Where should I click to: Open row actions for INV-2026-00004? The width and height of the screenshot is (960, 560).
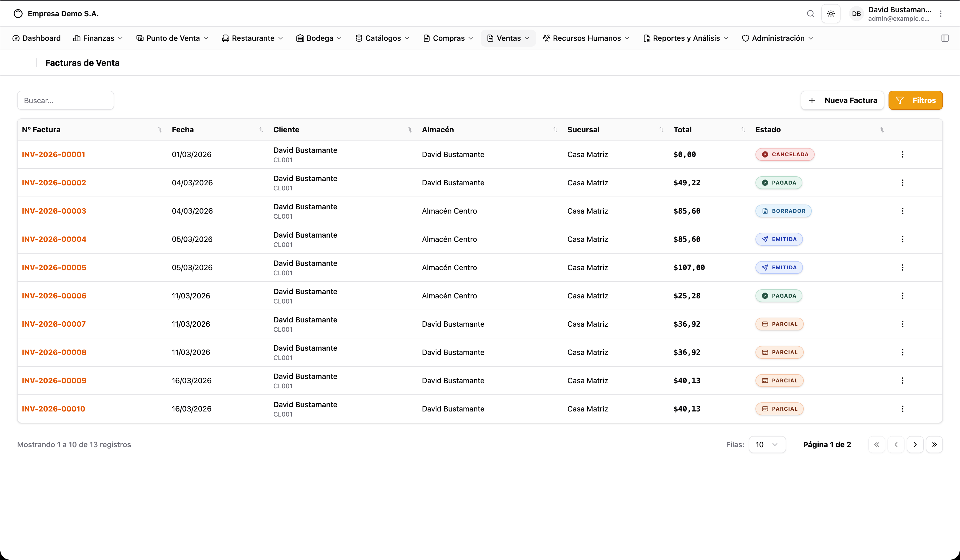point(902,239)
